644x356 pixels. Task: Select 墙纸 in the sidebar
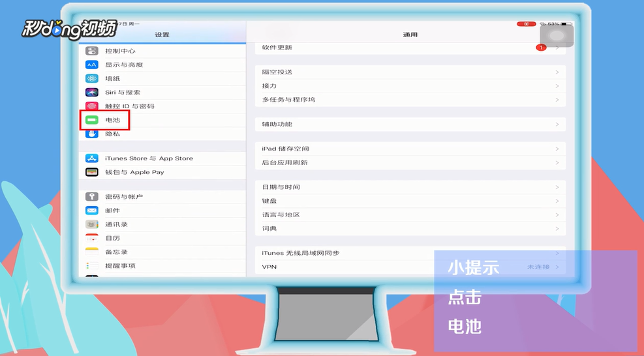[x=162, y=78]
